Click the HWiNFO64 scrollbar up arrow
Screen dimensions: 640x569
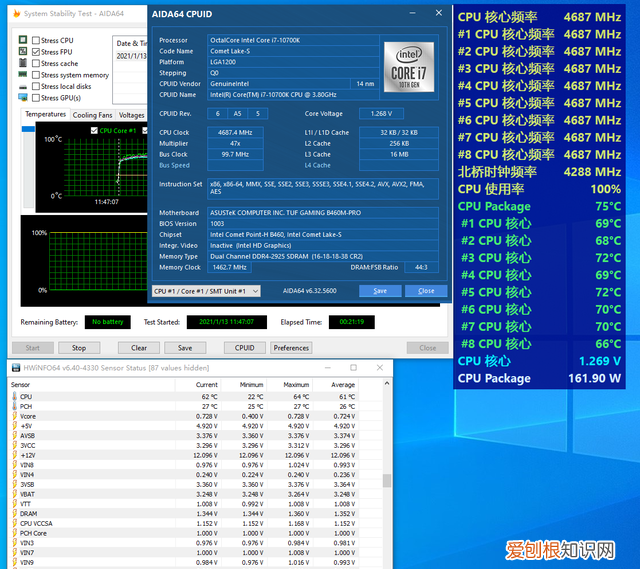(387, 384)
